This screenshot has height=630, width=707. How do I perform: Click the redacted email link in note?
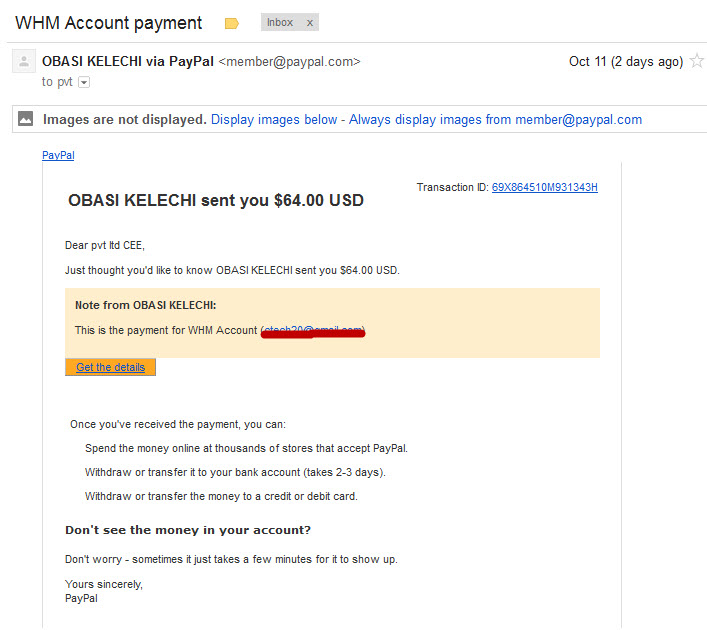313,331
